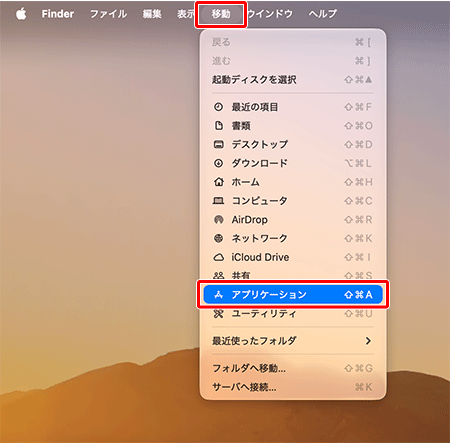Click the laptop icon beside コンピュータ

point(218,201)
